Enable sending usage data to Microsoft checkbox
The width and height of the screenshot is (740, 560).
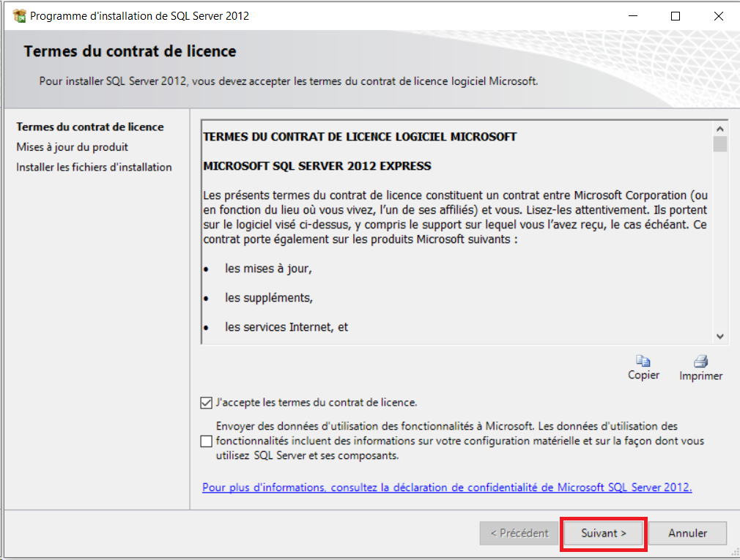206,441
